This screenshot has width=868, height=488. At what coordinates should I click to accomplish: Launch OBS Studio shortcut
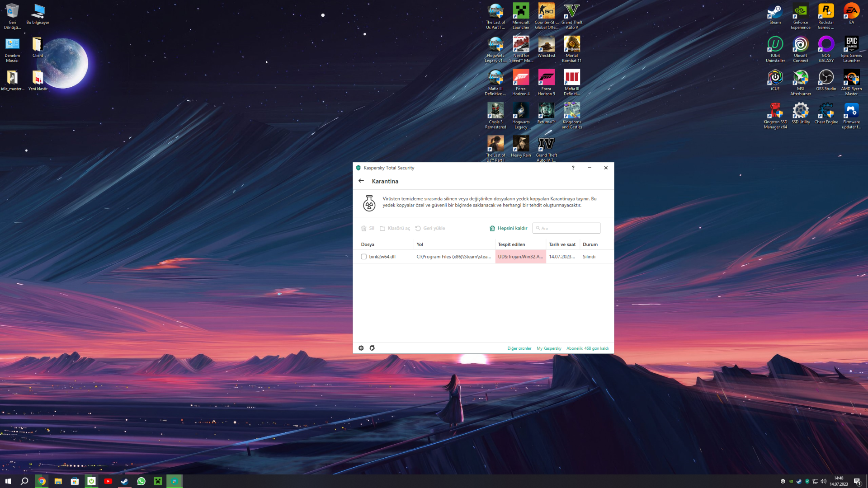826,80
